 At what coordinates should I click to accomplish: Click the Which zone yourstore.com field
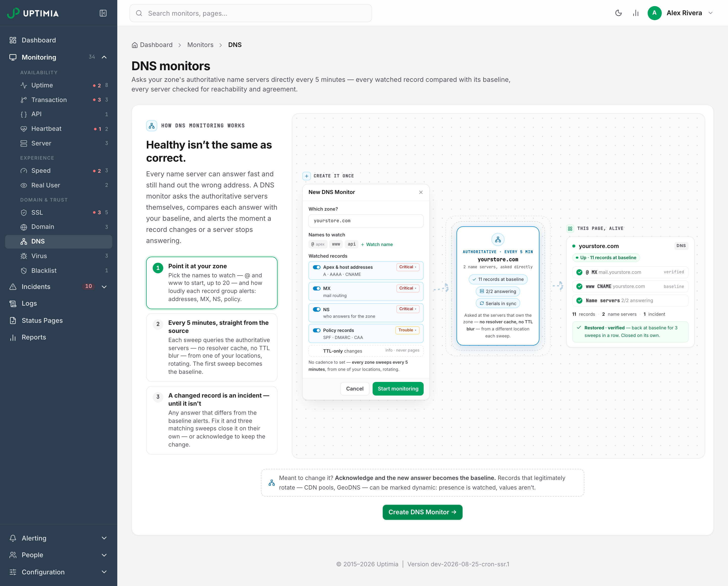pos(366,221)
